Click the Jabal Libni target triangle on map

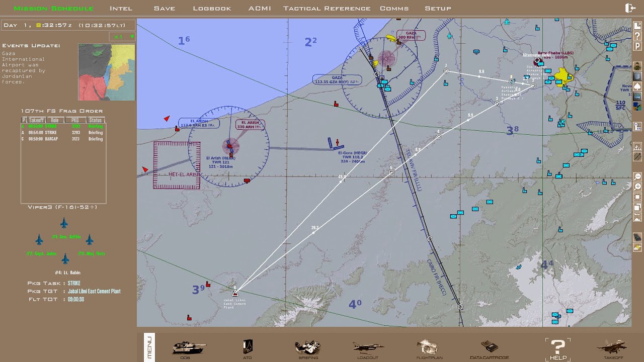pos(235,292)
